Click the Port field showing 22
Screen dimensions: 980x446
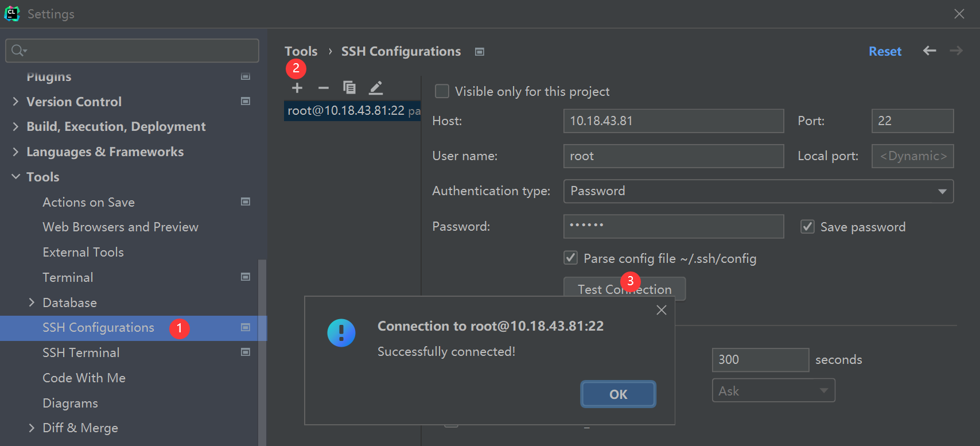tap(912, 121)
